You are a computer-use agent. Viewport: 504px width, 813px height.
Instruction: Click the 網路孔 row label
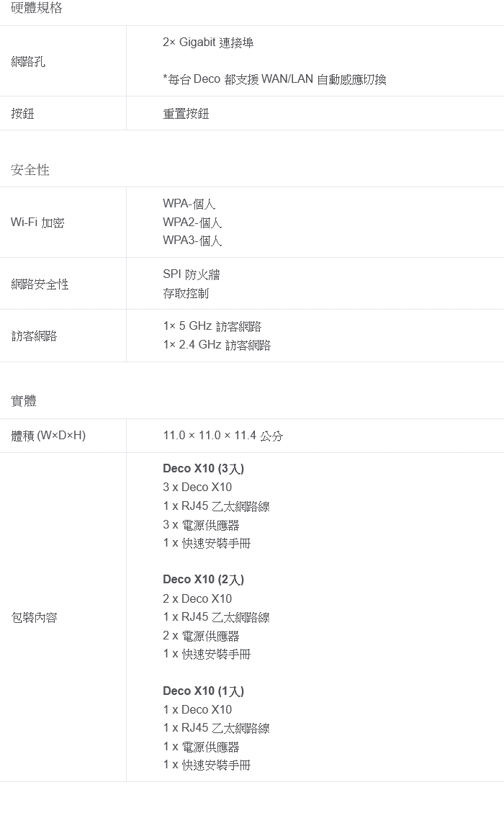tap(28, 61)
